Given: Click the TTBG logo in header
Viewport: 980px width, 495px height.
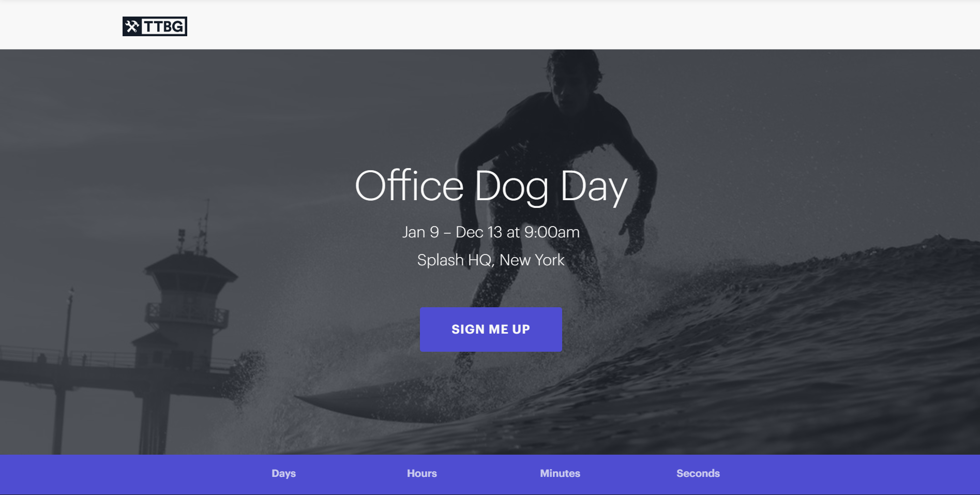Looking at the screenshot, I should (x=155, y=26).
